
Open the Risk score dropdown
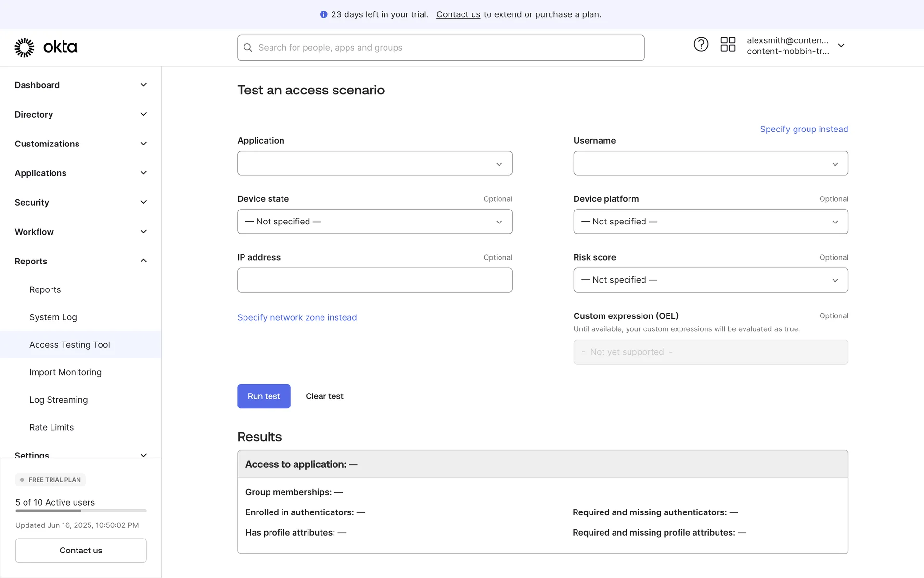click(710, 280)
